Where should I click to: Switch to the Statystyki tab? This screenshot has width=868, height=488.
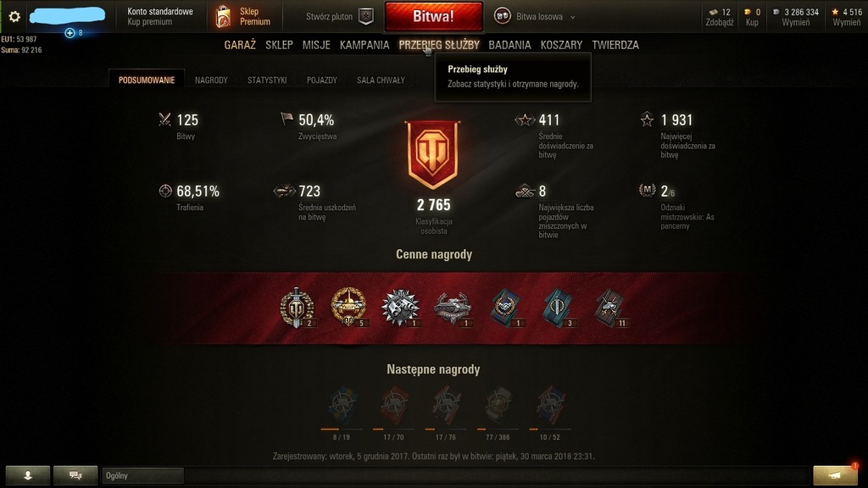(x=267, y=80)
